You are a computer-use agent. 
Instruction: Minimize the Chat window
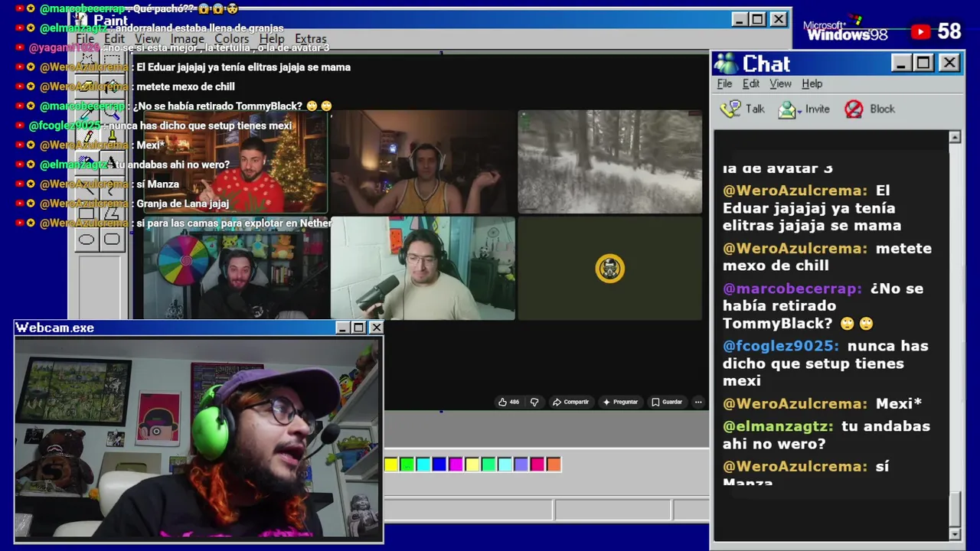(x=900, y=63)
